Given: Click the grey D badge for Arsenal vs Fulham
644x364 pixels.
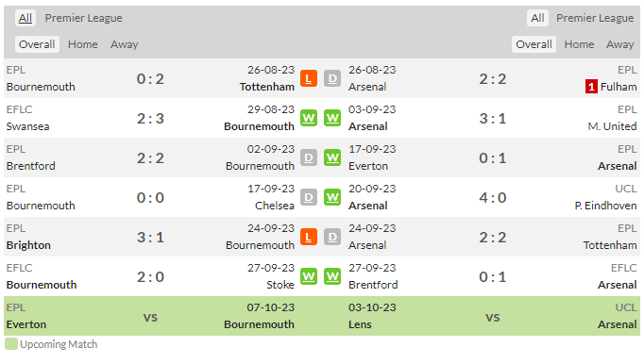Looking at the screenshot, I should coord(332,78).
